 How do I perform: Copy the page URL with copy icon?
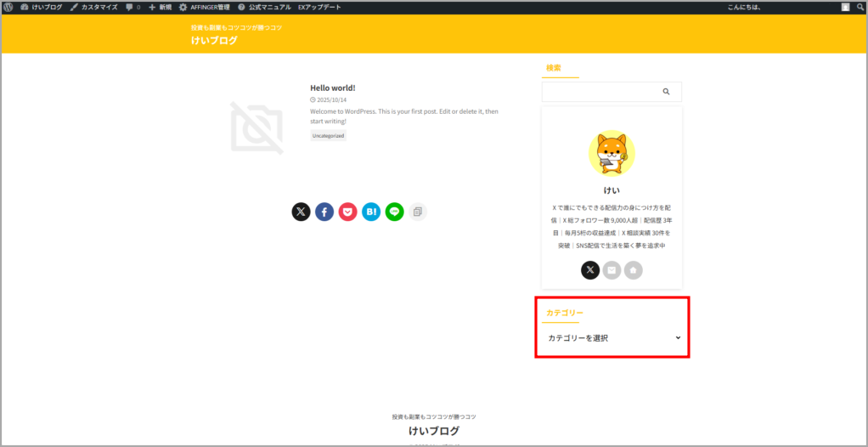click(417, 212)
